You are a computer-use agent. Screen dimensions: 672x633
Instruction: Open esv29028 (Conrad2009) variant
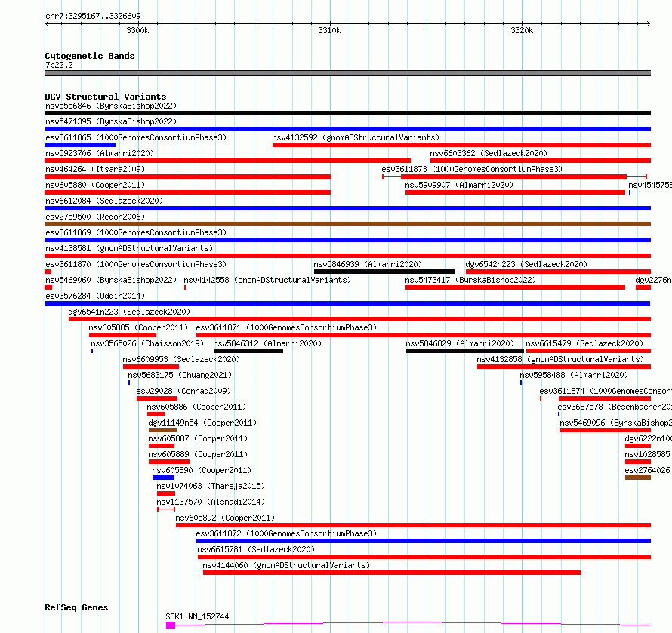pos(183,391)
